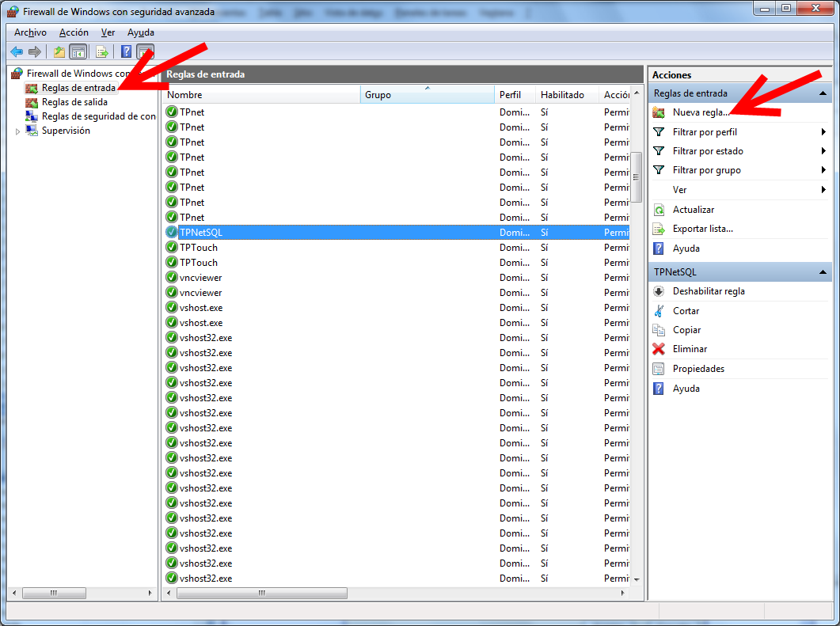Click the Actualizar refresh icon
The image size is (840, 626).
point(659,210)
